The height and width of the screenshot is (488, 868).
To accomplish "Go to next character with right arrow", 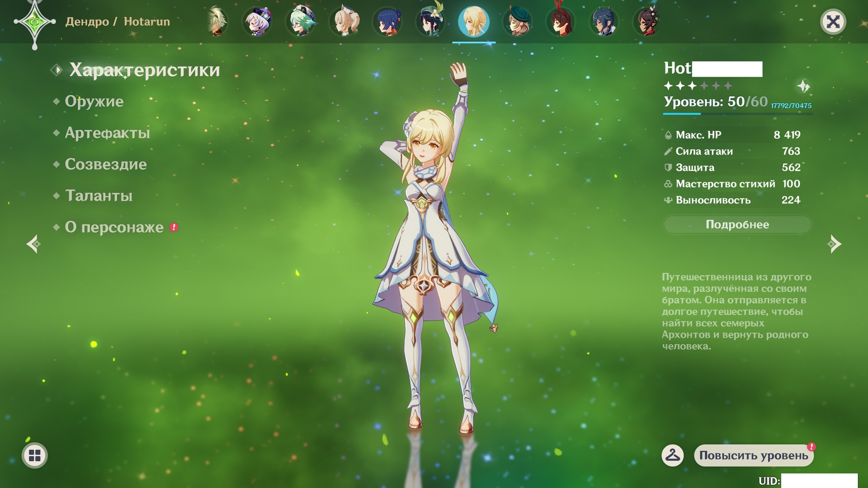I will [834, 244].
